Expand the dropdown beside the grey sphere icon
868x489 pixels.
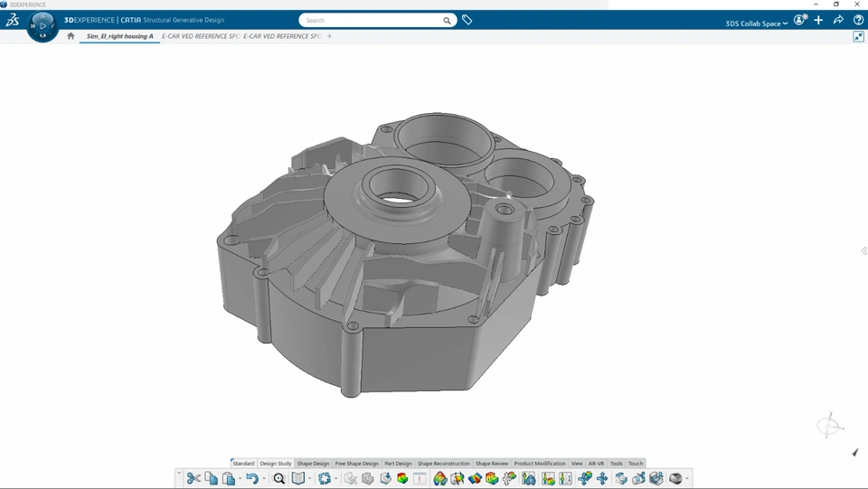click(687, 479)
